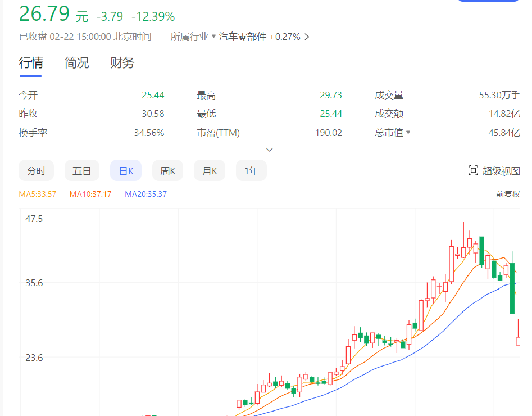532x416 pixels.
Task: Switch to the 简况 tab
Action: pos(76,62)
